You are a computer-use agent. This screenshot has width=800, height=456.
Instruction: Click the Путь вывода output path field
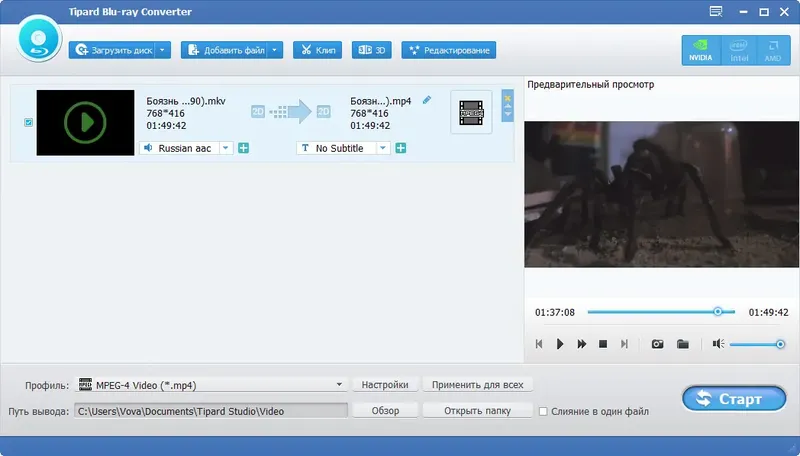point(211,411)
